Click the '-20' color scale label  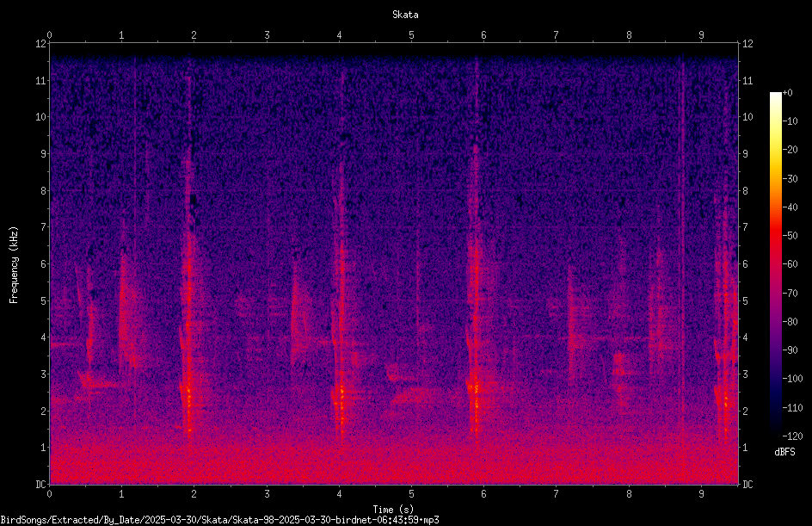pos(790,150)
